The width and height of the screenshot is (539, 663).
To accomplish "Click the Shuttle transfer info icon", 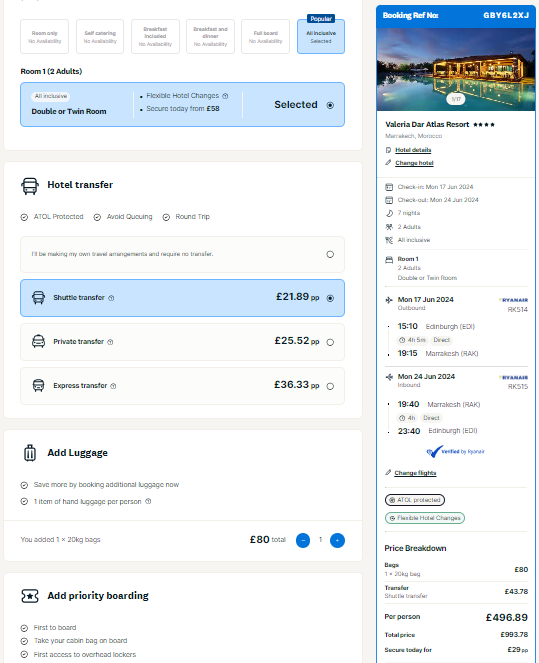I will coord(111,298).
